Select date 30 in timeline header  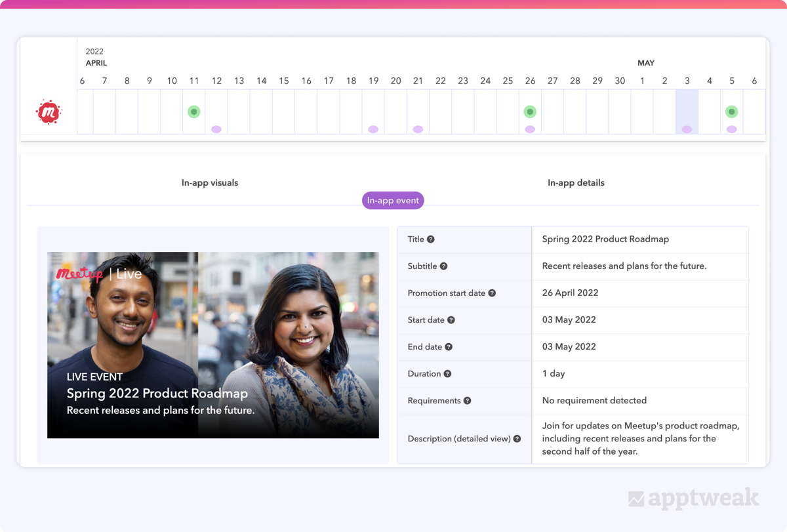coord(620,81)
